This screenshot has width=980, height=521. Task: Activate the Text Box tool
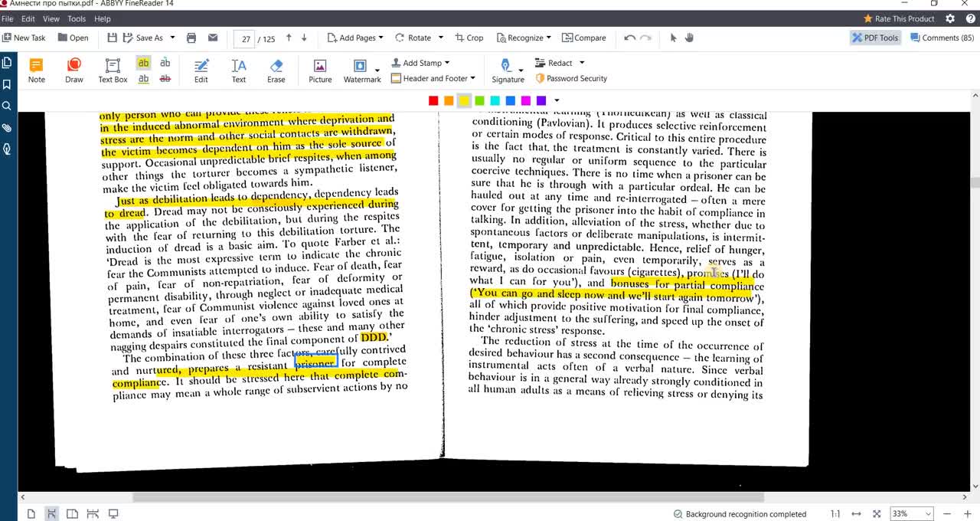113,70
